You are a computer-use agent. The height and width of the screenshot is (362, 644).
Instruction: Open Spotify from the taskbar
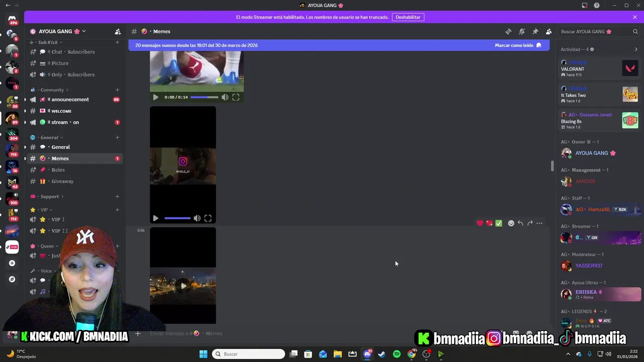coord(396,354)
